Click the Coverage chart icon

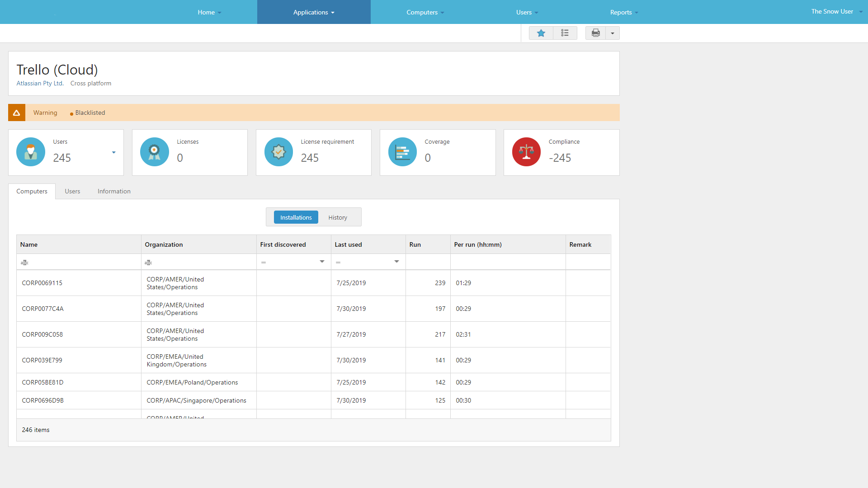(x=402, y=152)
